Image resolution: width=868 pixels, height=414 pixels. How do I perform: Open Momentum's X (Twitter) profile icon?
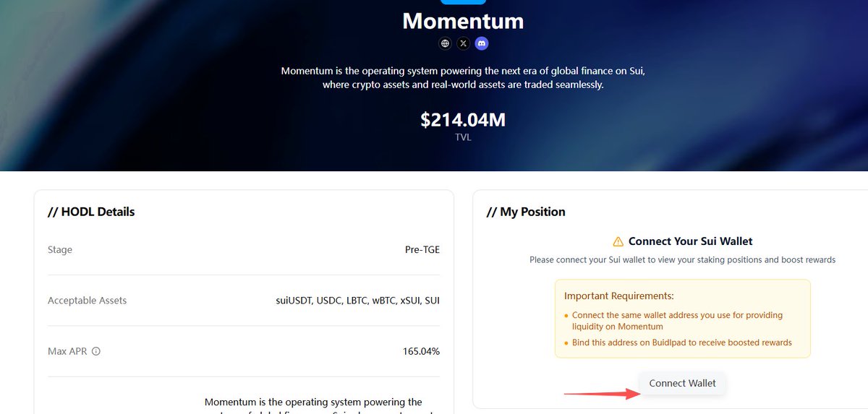(x=464, y=43)
